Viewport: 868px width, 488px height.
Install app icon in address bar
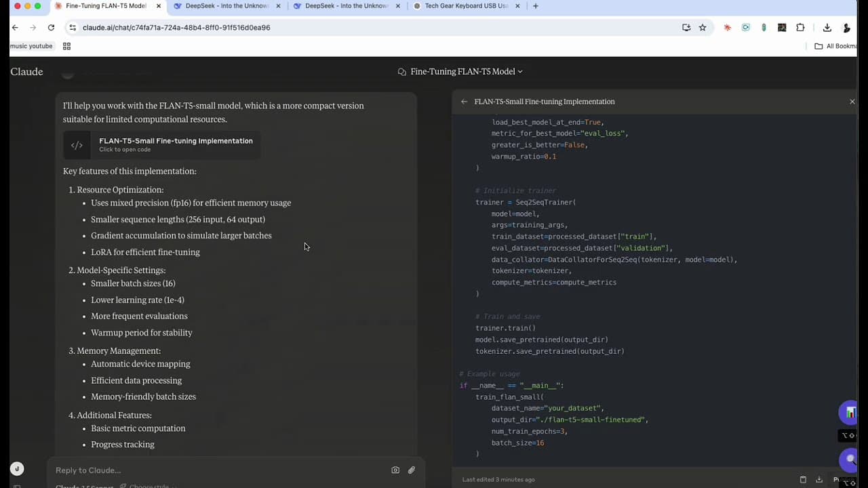(686, 28)
